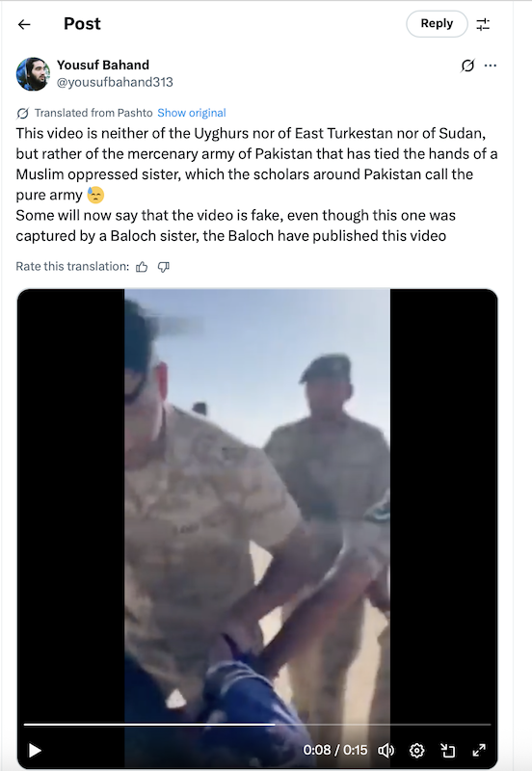Rate translation with thumbs up
This screenshot has width=532, height=771.
coord(142,267)
